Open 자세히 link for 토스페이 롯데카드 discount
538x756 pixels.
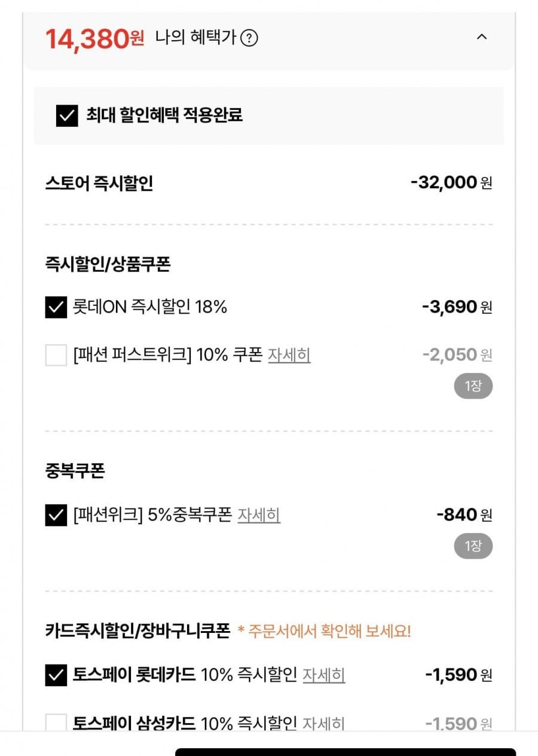pos(324,675)
